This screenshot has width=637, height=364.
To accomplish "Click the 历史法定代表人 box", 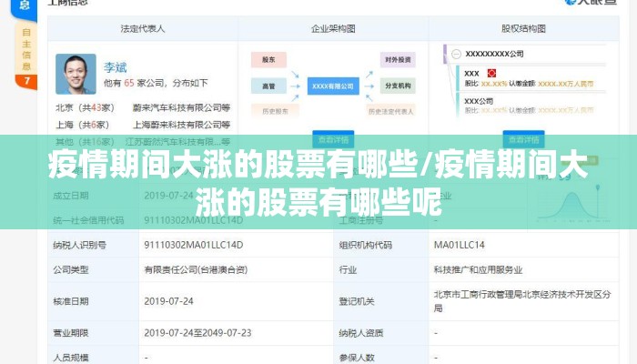I will (x=390, y=111).
